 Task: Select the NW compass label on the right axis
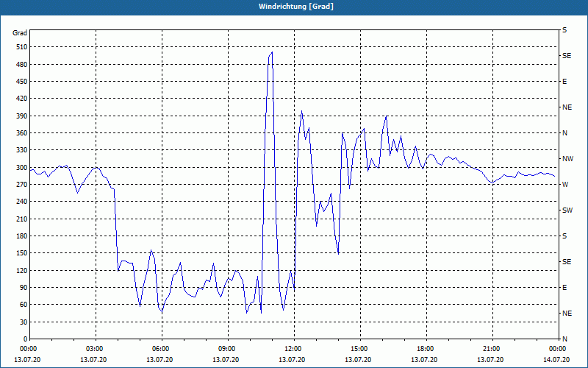coord(567,159)
